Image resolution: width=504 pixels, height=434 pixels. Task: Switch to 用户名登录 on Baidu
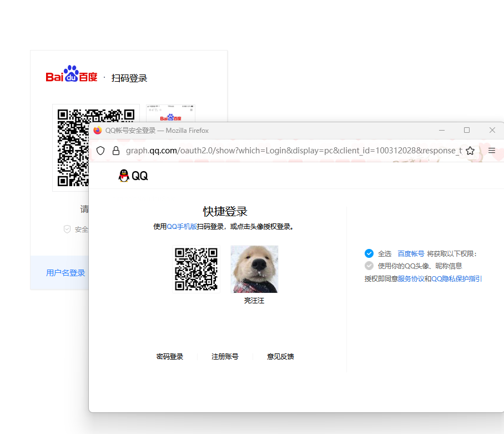tap(65, 273)
